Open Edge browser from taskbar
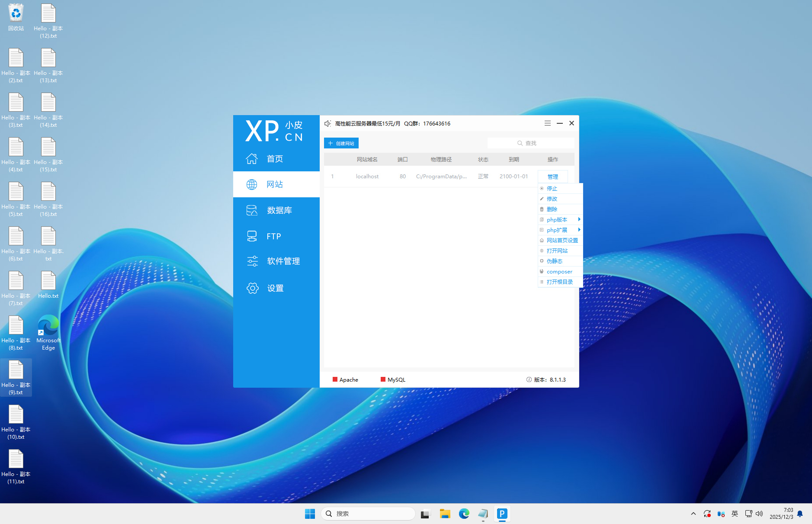This screenshot has height=524, width=812. [x=464, y=514]
